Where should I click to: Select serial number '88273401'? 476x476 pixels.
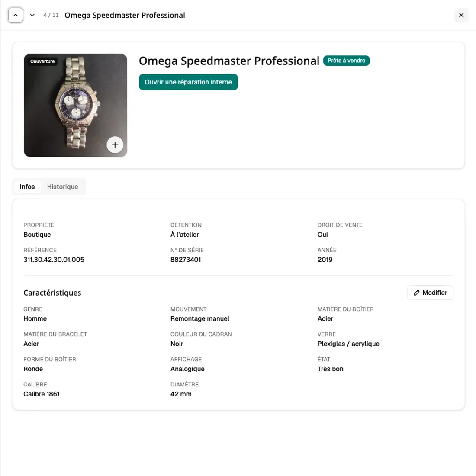[x=186, y=260]
